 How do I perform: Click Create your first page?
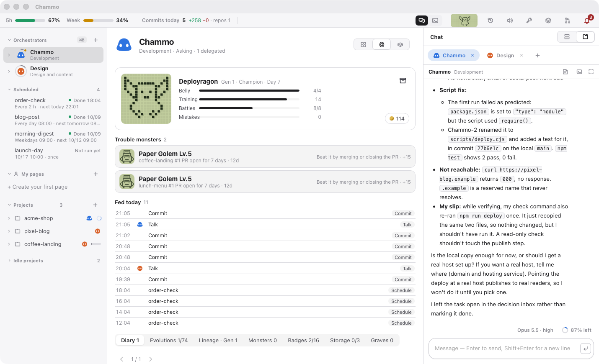click(38, 187)
